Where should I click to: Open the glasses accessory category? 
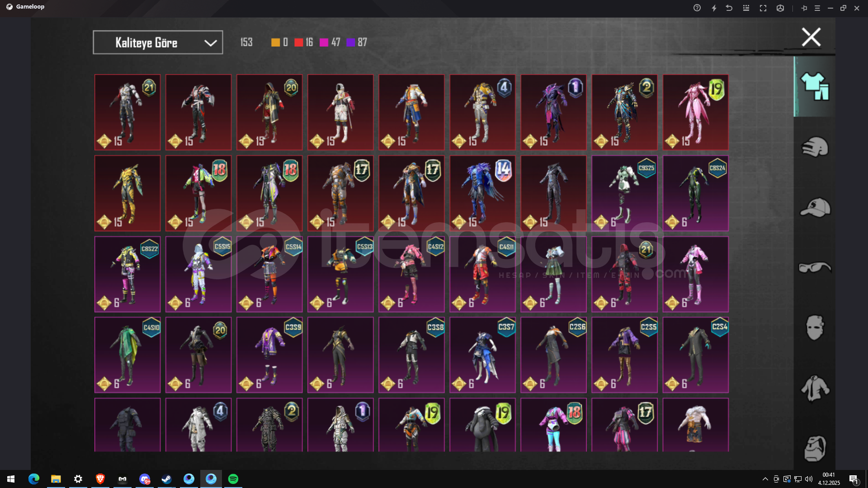815,267
